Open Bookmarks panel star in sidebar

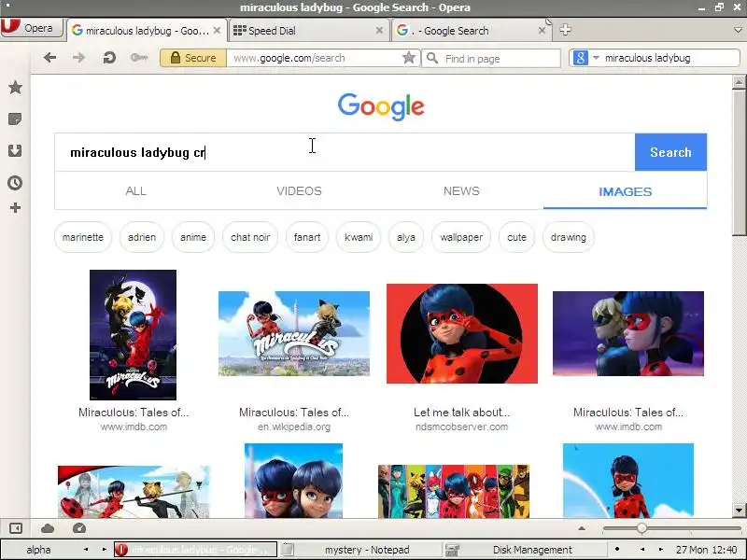(15, 88)
